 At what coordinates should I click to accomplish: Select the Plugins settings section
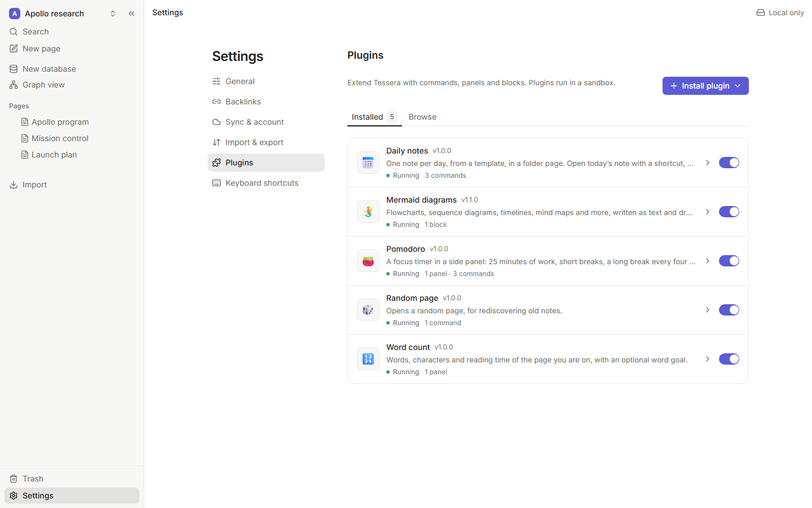coord(266,163)
